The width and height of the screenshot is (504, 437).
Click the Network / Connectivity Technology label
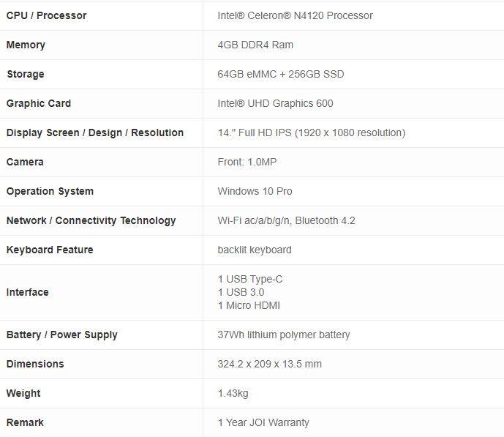pos(91,220)
